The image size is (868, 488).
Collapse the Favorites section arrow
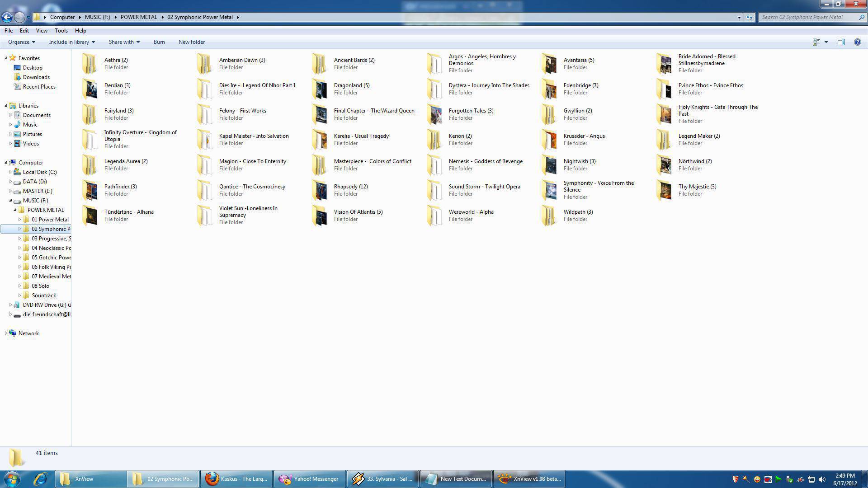tap(6, 58)
